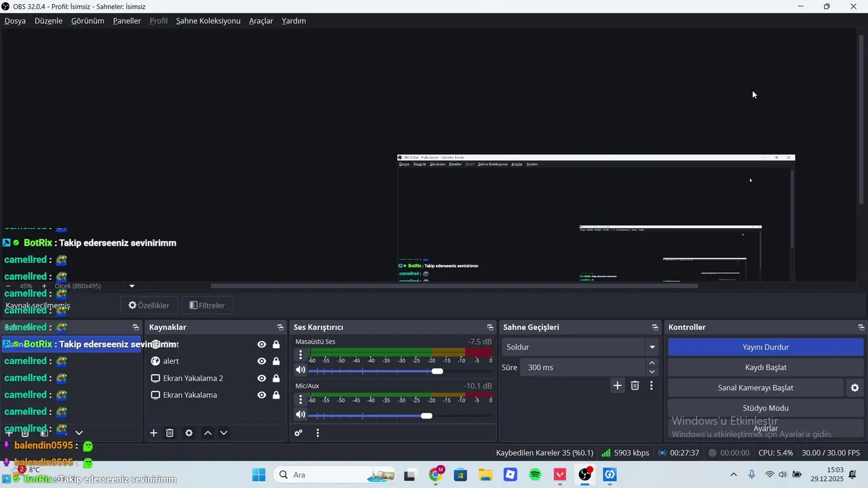Click the 5903 kbps status entry
Viewport: 868px width, 488px height.
click(x=625, y=453)
